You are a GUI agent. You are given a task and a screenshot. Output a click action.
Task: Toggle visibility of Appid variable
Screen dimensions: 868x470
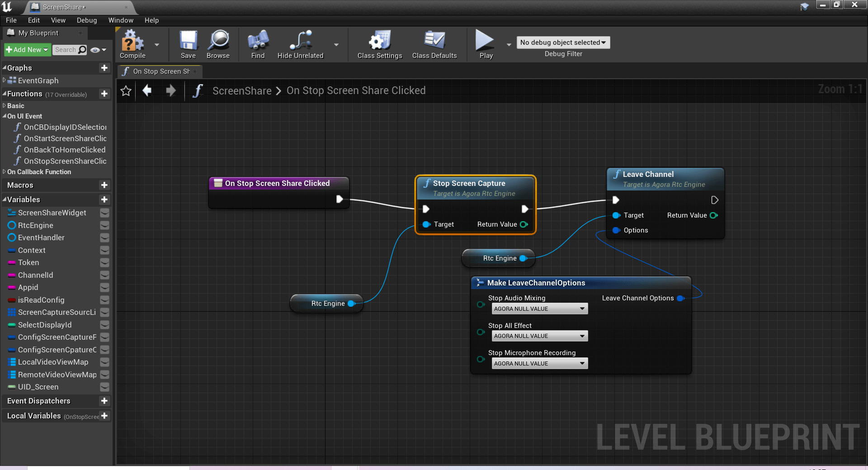click(104, 287)
